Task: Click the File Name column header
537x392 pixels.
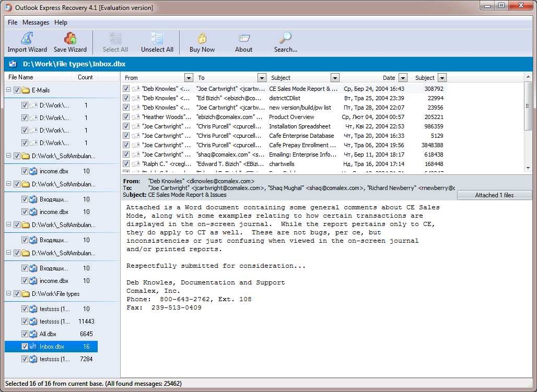Action: (38, 77)
